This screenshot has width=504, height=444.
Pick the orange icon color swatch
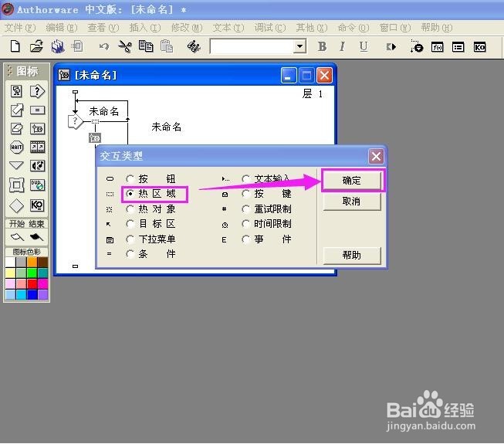click(x=32, y=262)
